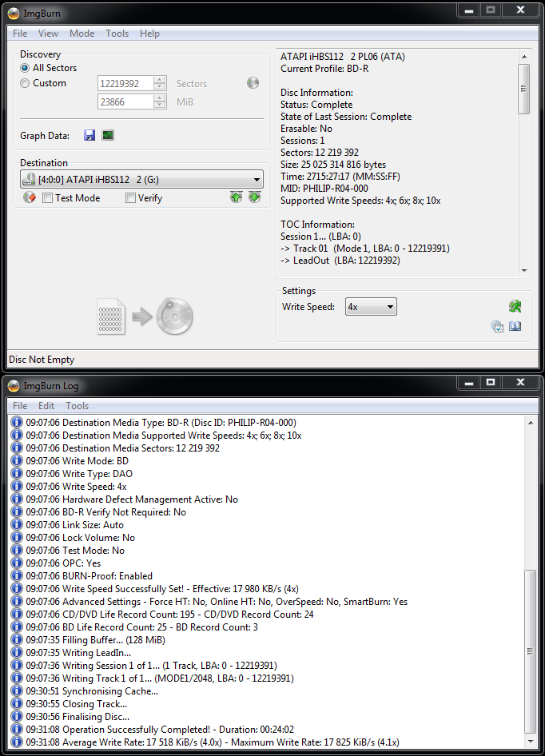This screenshot has height=756, width=545.
Task: Open the Destination drive dropdown
Action: (x=141, y=179)
